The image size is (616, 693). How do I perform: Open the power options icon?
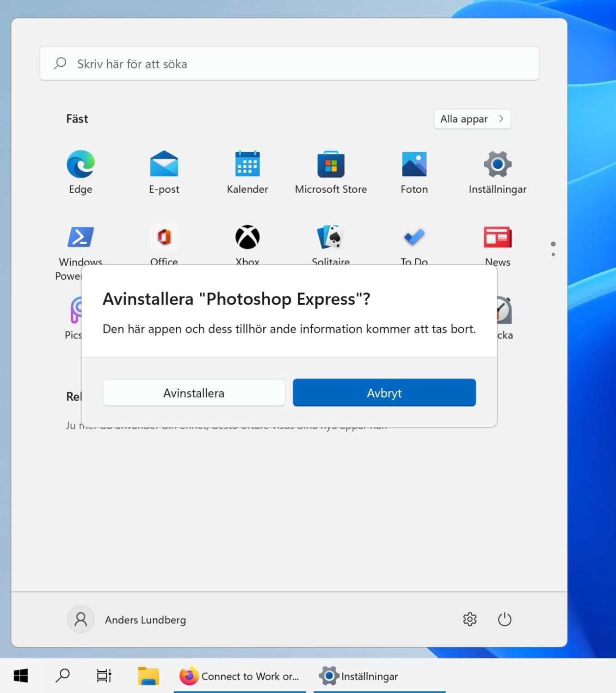click(x=505, y=619)
